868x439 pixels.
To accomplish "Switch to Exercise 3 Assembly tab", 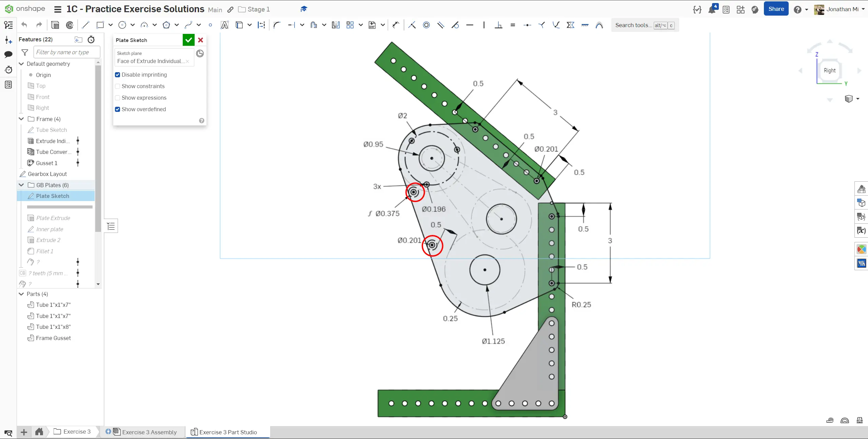I will click(149, 432).
